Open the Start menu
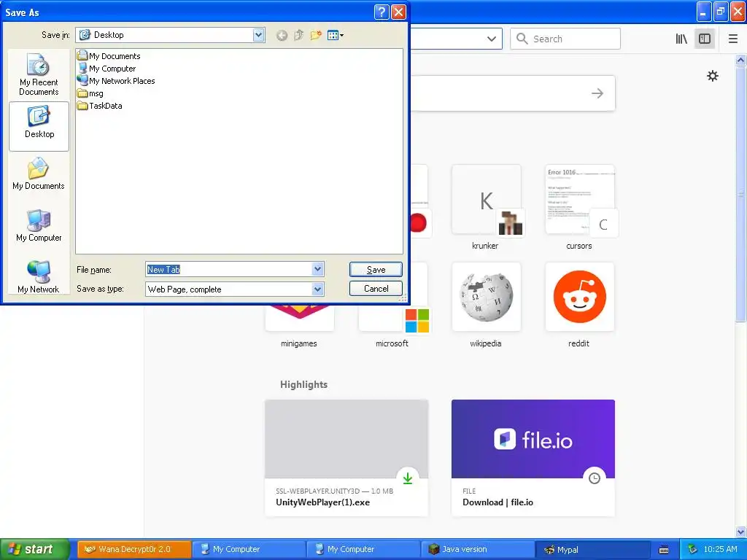The height and width of the screenshot is (560, 747). pyautogui.click(x=35, y=550)
